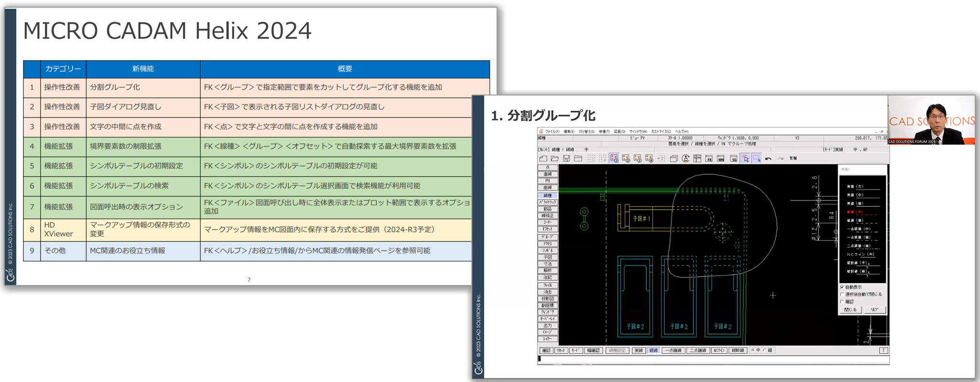Click the 破線 button in bottom bar

[x=653, y=350]
